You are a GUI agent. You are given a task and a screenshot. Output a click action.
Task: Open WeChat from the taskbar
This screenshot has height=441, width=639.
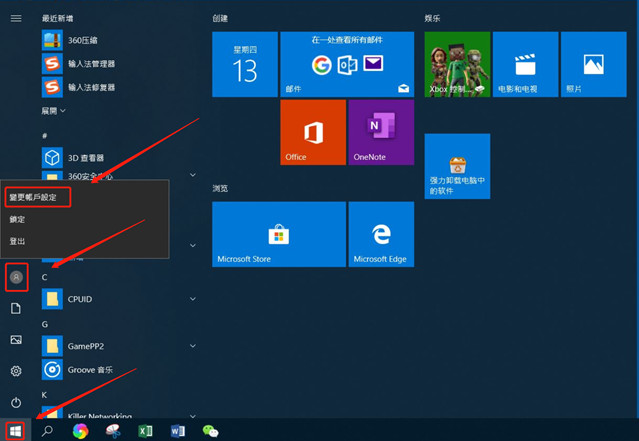point(210,431)
